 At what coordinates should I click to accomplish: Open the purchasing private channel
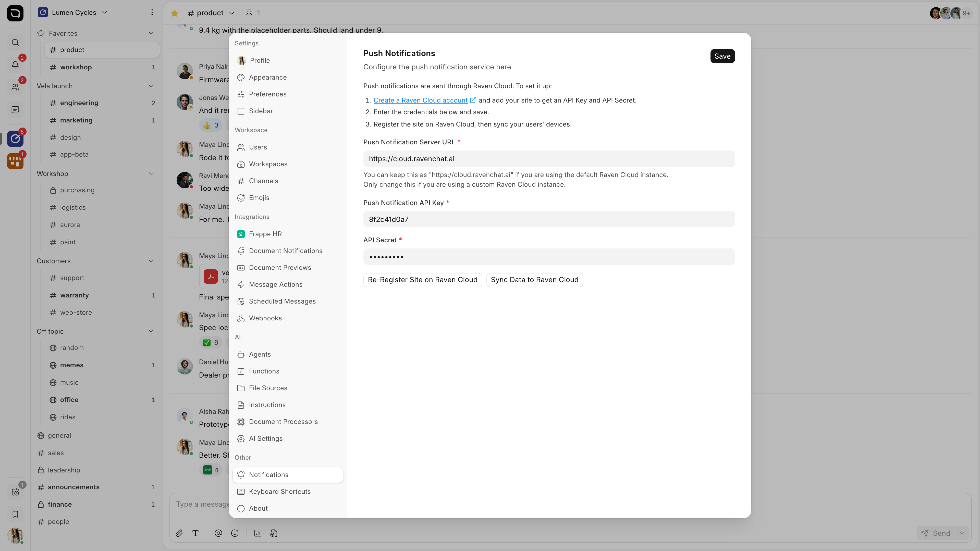click(x=102, y=190)
